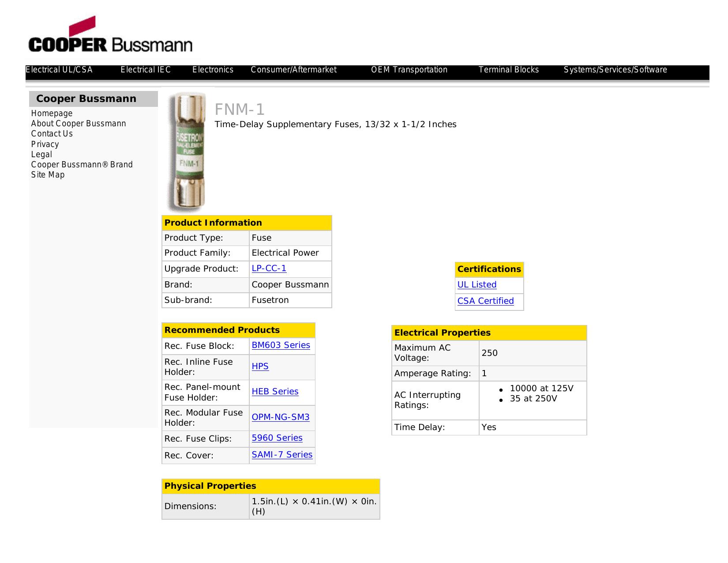Click the '10000 at 125V' interrupting rating
Image resolution: width=728 pixels, height=563 pixels.
click(x=541, y=389)
